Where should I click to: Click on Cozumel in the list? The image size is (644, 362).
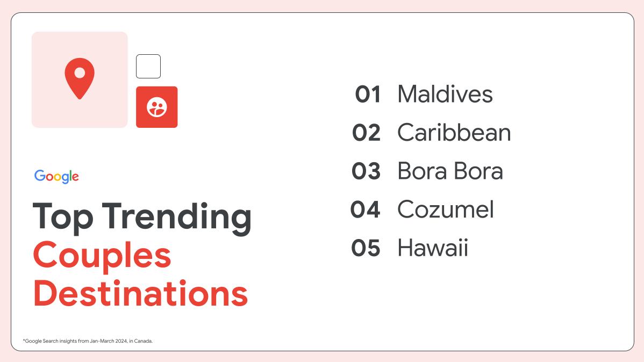pos(445,209)
